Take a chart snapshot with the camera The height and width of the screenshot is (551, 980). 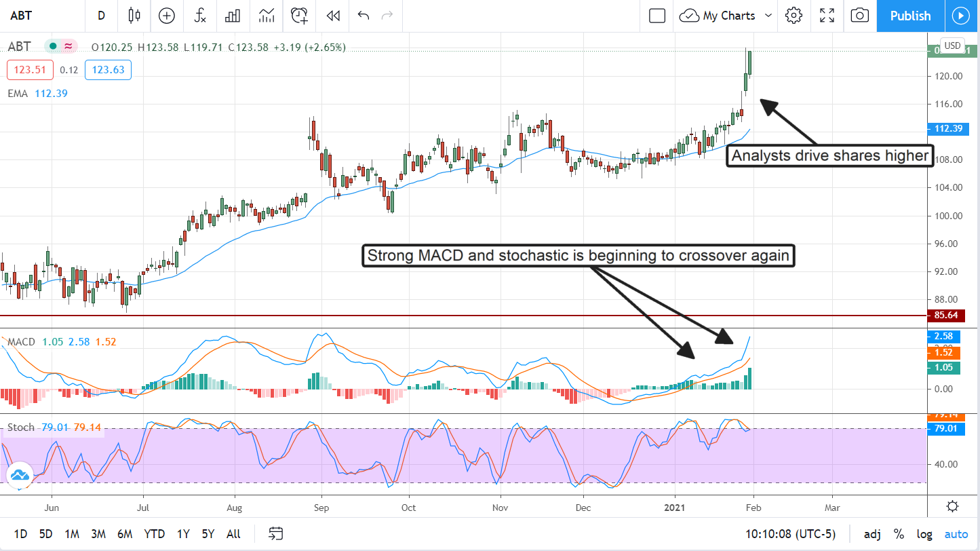point(860,16)
